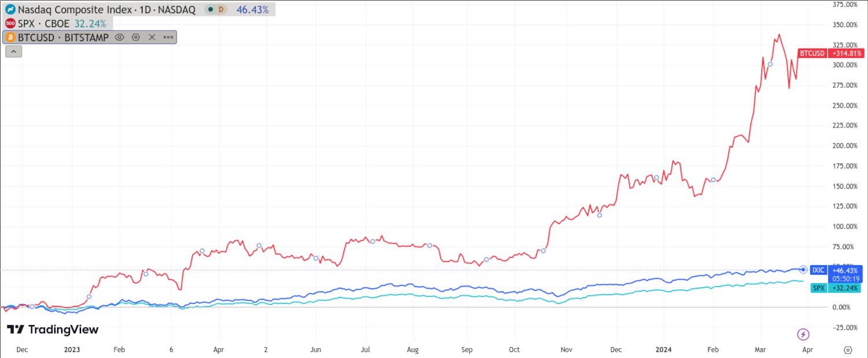Click the 375.00% price axis label
The height and width of the screenshot is (358, 868).
(x=845, y=5)
